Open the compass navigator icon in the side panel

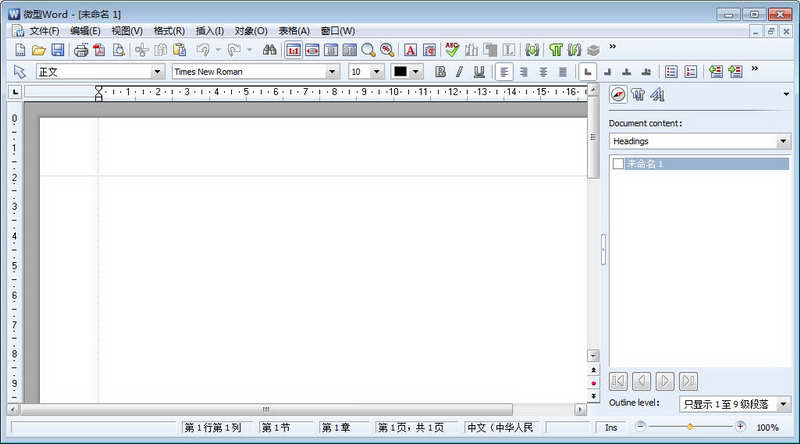click(618, 94)
